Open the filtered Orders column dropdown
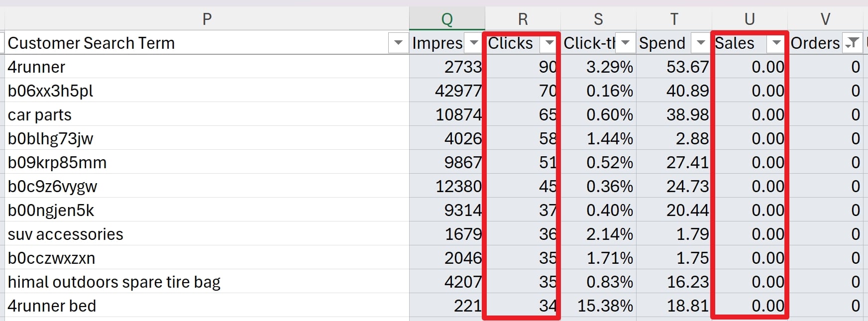The height and width of the screenshot is (321, 868). click(x=852, y=43)
